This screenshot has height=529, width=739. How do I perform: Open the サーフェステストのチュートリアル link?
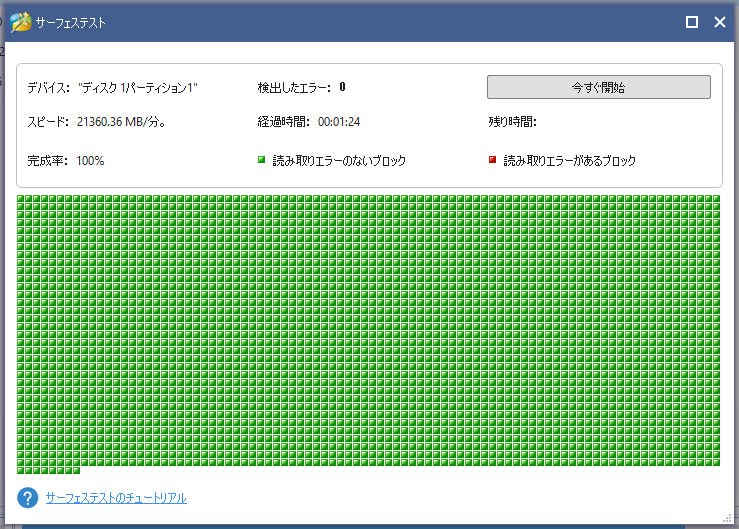(116, 498)
